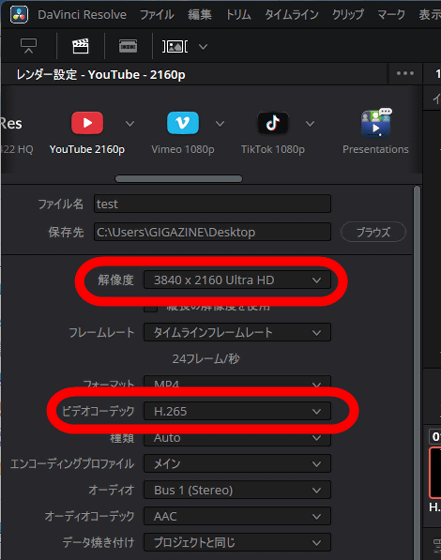Select the Presentations preset icon
This screenshot has height=560, width=441.
(376, 123)
